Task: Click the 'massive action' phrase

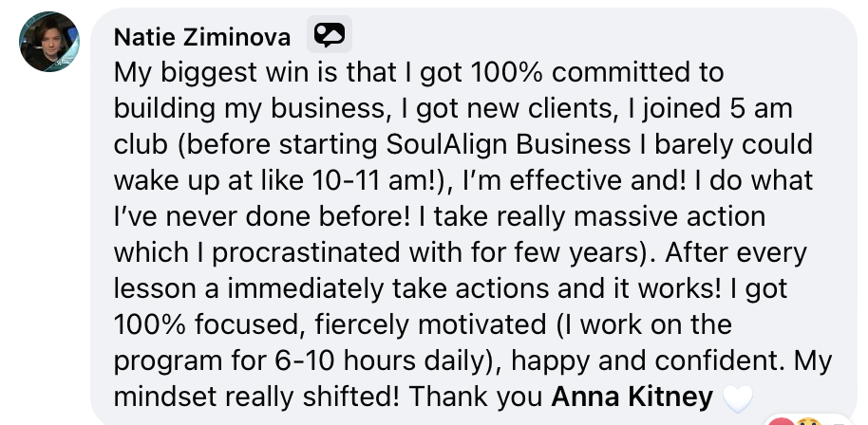Action: coord(670,216)
